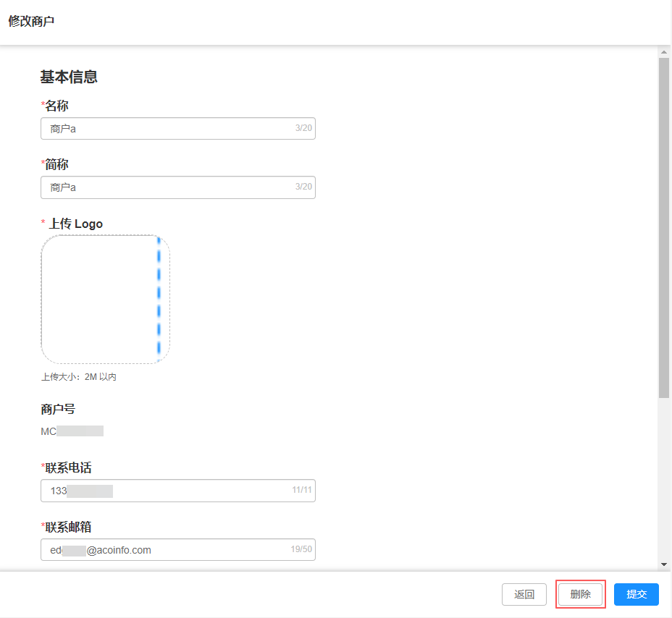Click the 联系电话 phone number field
The image size is (672, 618).
coord(170,491)
